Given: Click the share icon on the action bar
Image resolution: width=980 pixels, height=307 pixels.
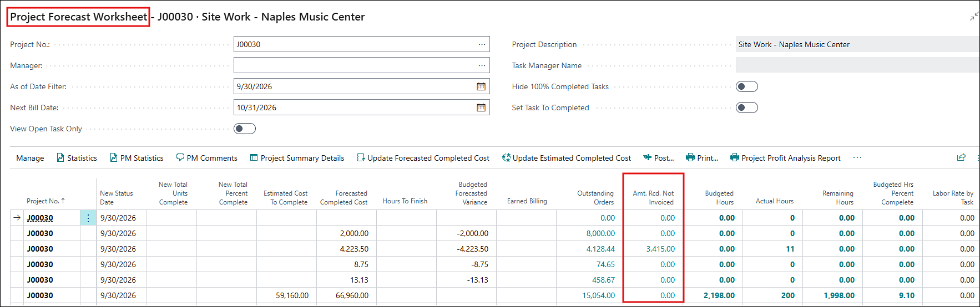Looking at the screenshot, I should tap(961, 157).
